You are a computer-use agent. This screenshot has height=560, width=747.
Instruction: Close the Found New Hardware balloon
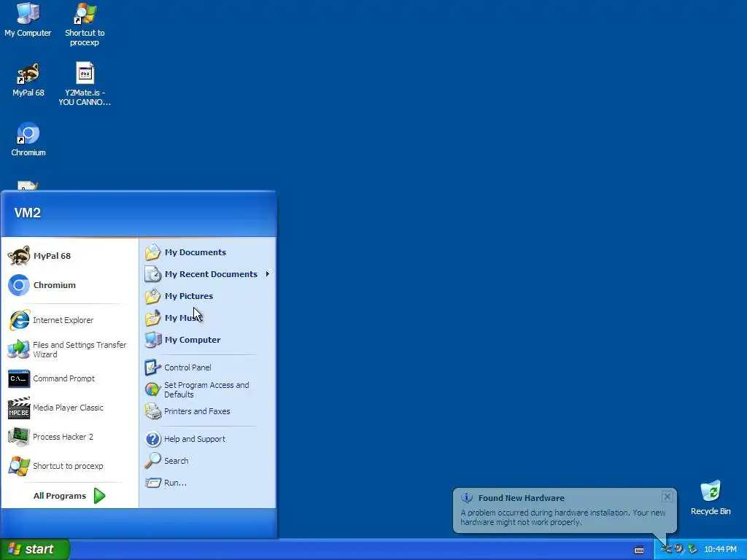(667, 497)
